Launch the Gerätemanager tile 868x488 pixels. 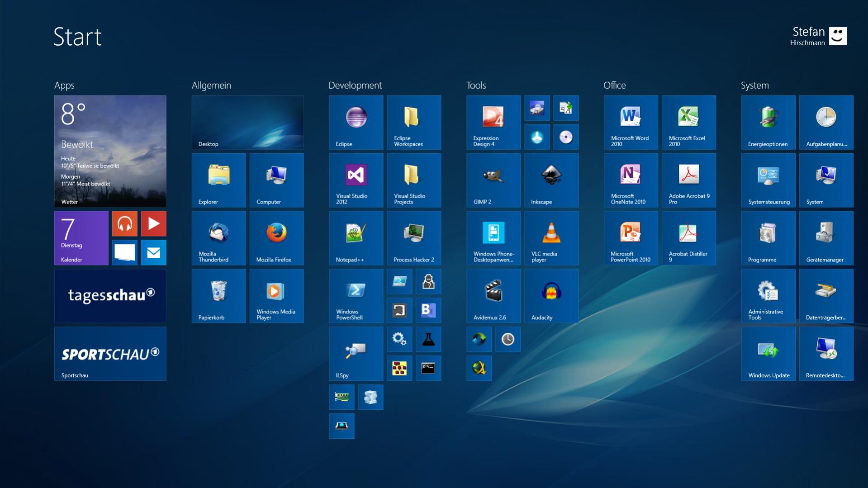coord(827,238)
